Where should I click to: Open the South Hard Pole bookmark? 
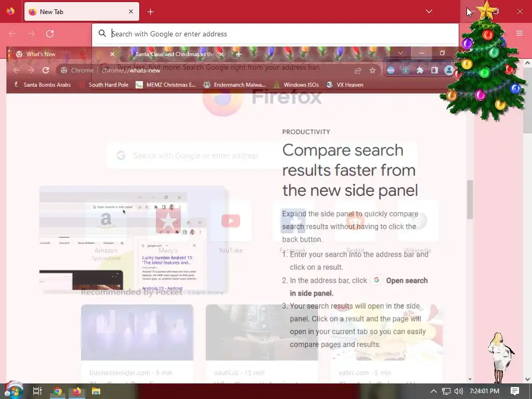pos(104,85)
